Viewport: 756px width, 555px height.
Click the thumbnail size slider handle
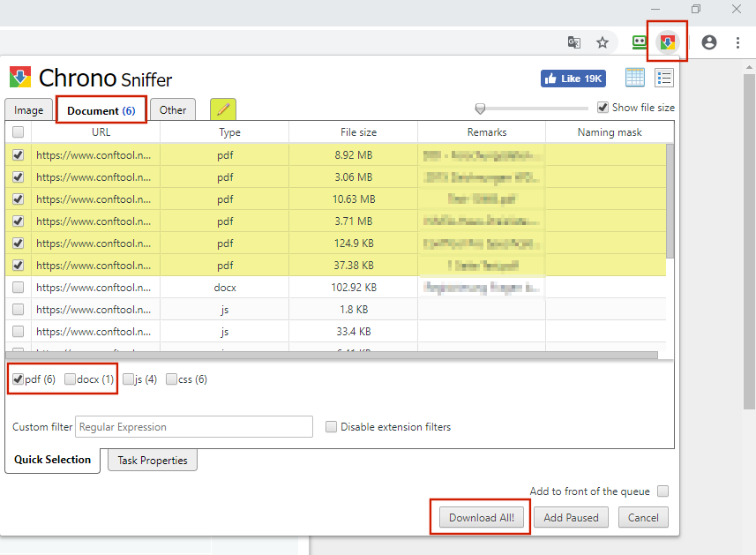pos(480,109)
